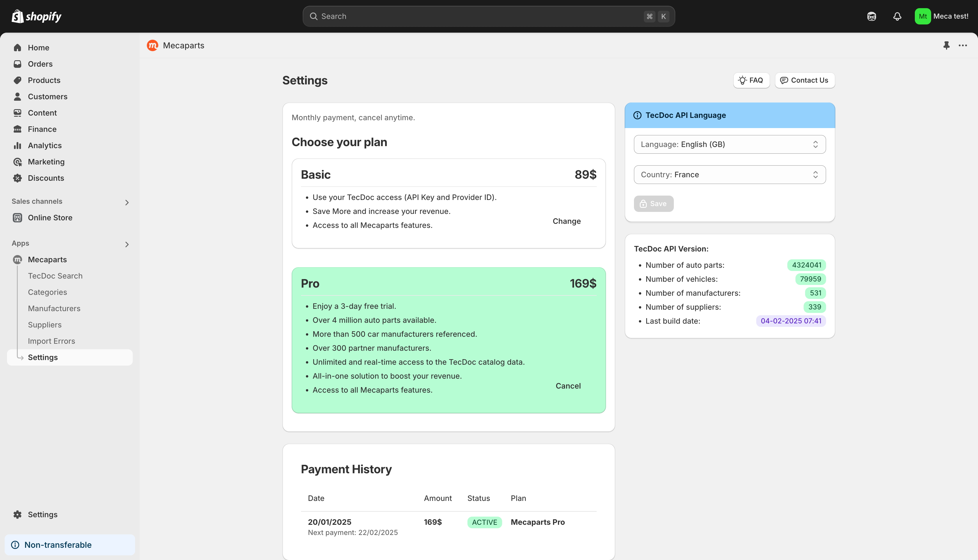
Task: Select Mecaparts Settings subpage
Action: pyautogui.click(x=70, y=357)
